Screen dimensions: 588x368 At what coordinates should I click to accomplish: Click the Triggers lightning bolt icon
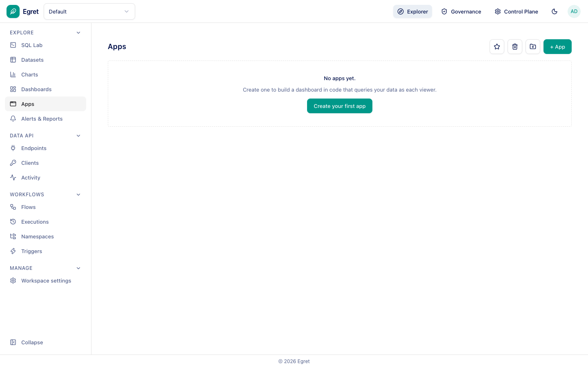pos(13,251)
